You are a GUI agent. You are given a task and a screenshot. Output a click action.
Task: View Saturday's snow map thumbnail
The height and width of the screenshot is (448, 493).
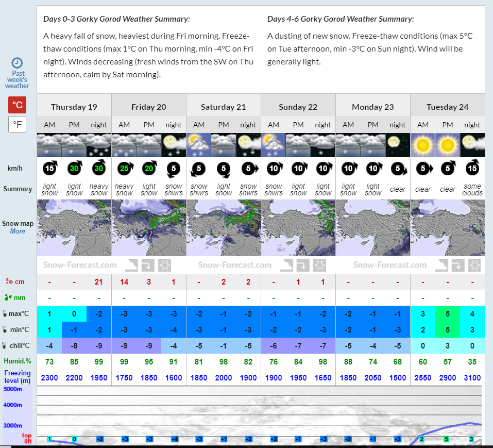point(224,228)
